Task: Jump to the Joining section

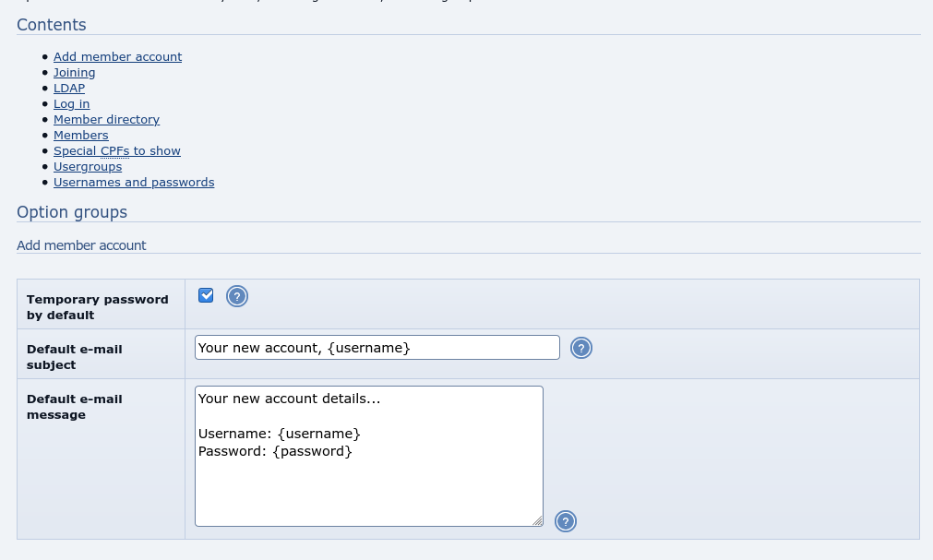Action: click(74, 72)
